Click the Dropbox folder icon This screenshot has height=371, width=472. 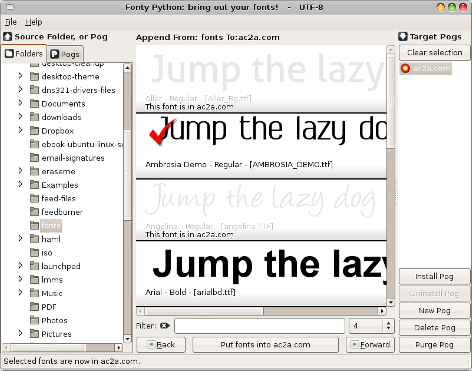click(x=34, y=131)
